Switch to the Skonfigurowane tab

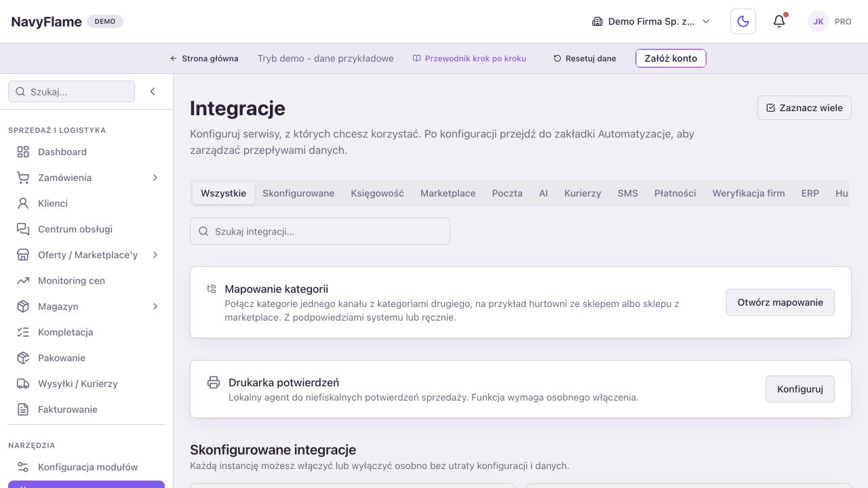pos(298,193)
